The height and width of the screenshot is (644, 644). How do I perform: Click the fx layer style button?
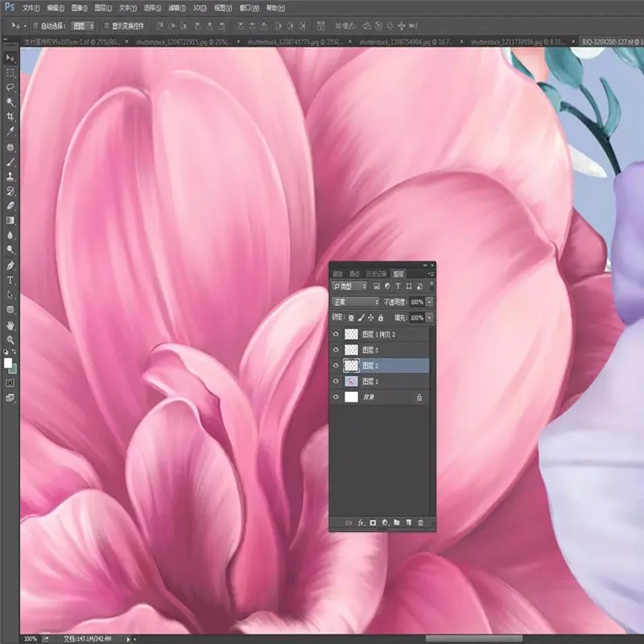361,522
